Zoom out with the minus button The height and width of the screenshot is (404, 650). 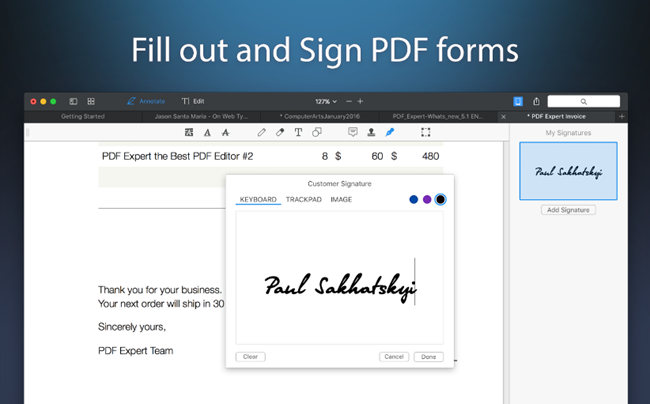(349, 101)
